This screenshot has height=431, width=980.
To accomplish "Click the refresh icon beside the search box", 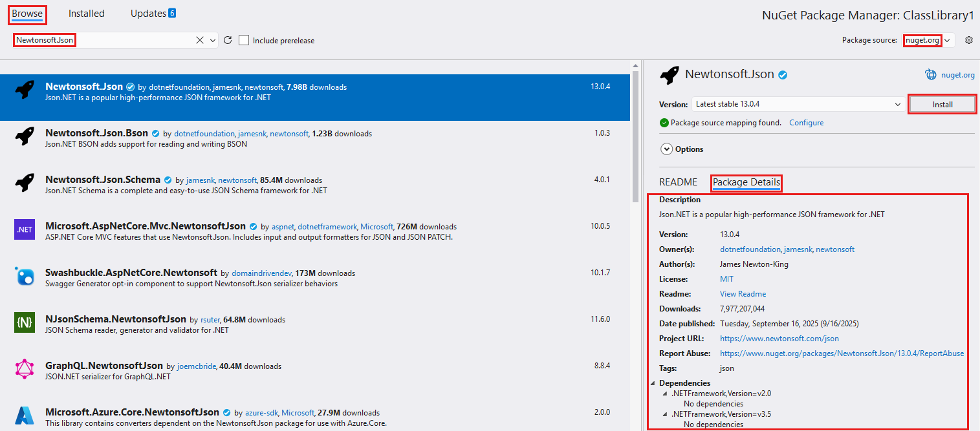I will coord(228,40).
